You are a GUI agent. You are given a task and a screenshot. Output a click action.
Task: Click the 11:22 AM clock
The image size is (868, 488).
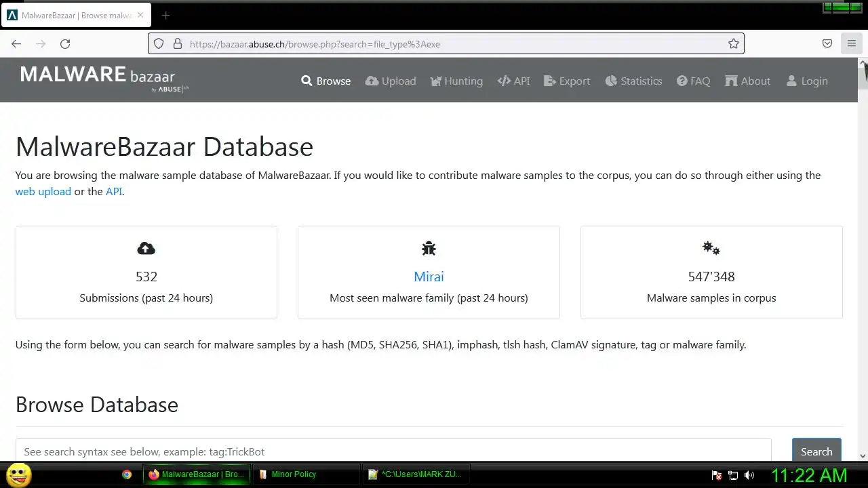point(809,475)
